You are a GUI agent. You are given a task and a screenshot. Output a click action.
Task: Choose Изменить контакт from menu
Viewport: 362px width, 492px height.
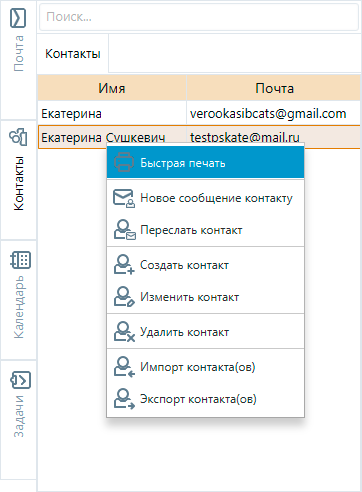pos(205,297)
